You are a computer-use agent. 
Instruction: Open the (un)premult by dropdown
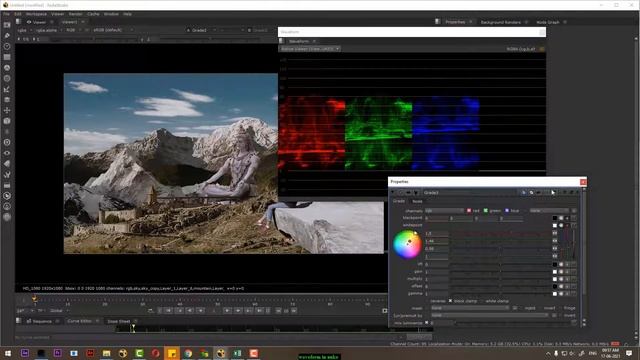489,316
